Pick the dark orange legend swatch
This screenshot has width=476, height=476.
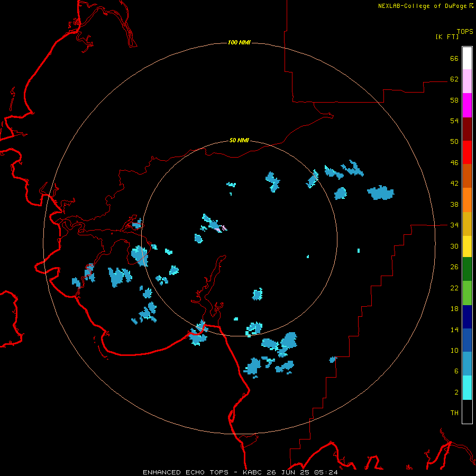[x=467, y=176]
